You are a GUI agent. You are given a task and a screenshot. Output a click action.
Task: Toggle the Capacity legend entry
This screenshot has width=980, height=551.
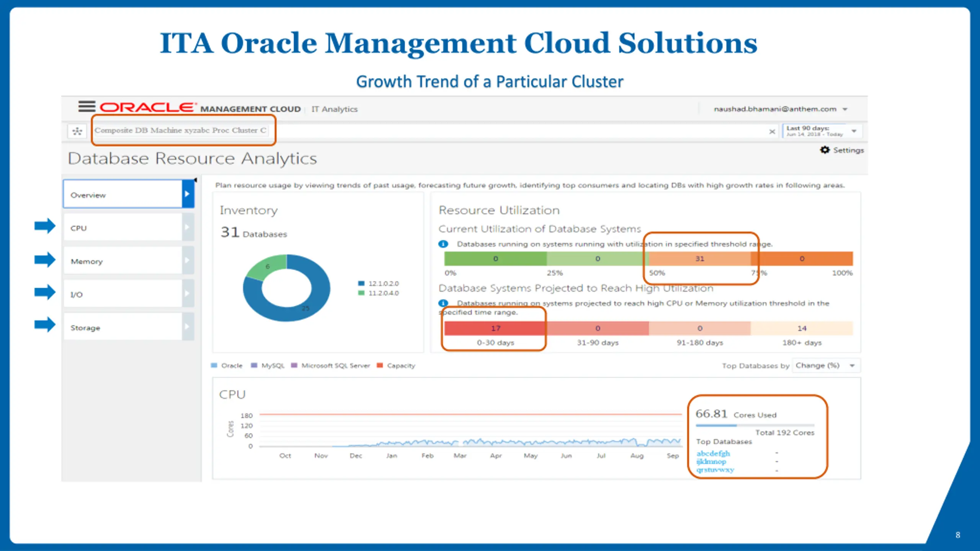396,365
